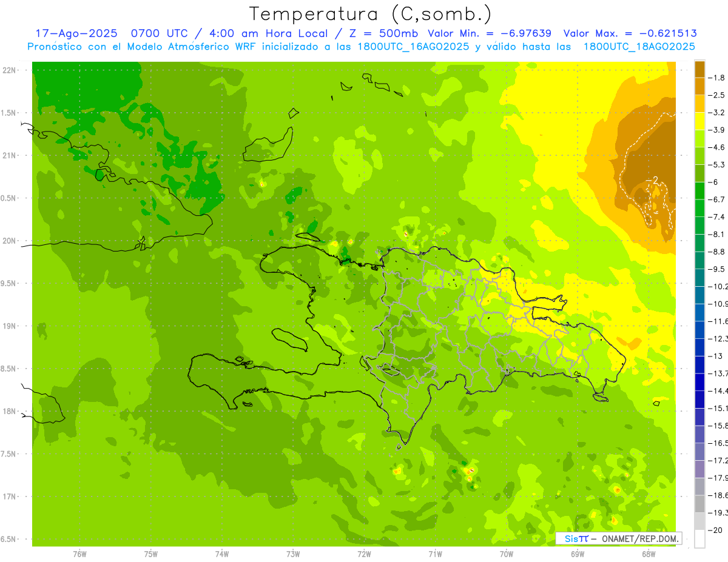Click the "75W" longitude label

click(x=151, y=554)
